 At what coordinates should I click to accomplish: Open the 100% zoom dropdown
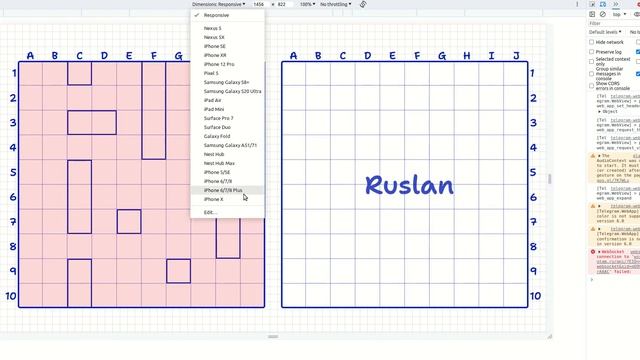click(x=307, y=4)
